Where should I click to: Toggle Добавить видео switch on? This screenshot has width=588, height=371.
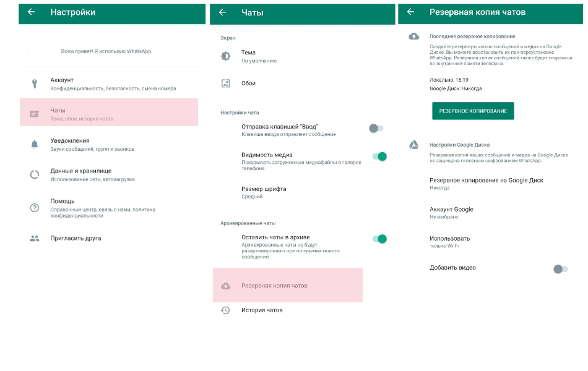coord(561,268)
